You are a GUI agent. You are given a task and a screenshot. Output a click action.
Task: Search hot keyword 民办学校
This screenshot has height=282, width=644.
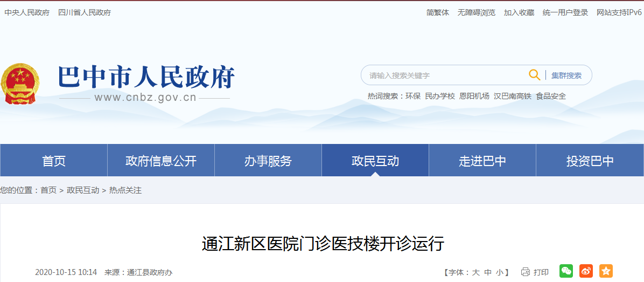pyautogui.click(x=440, y=96)
